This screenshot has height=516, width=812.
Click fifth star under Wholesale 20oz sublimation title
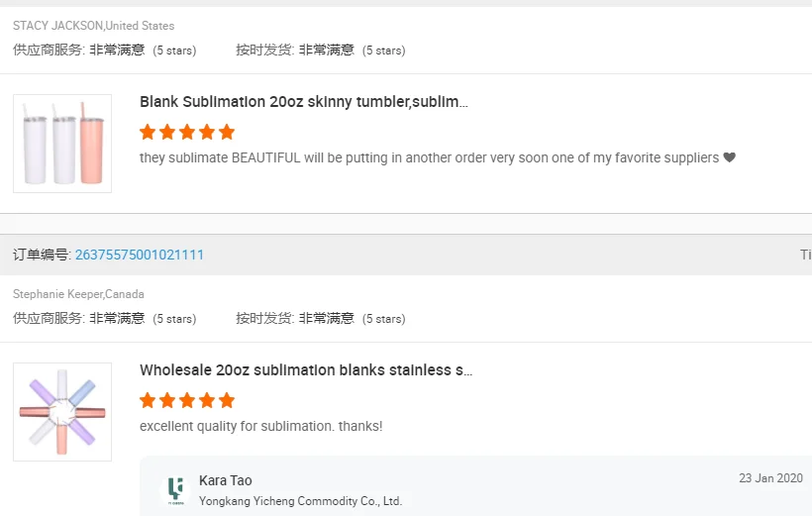coord(227,400)
